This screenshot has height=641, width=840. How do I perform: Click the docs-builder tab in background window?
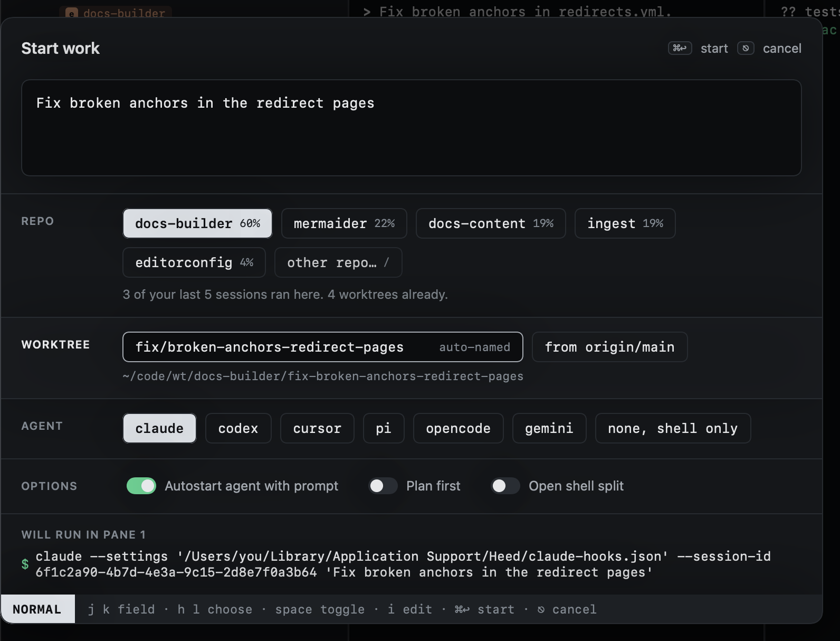tap(116, 13)
